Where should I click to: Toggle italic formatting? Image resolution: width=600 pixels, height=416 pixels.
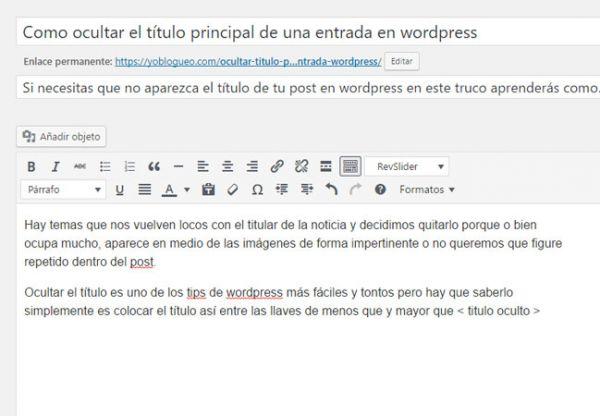click(x=56, y=166)
